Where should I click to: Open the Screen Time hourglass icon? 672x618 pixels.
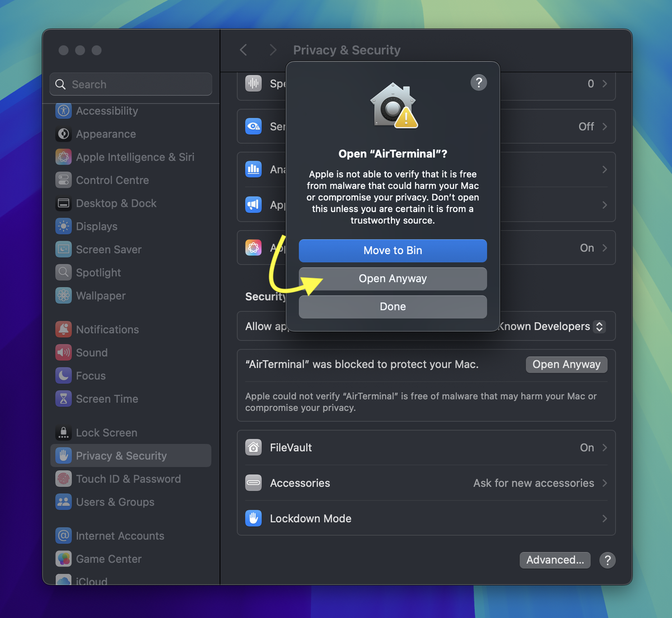(63, 399)
